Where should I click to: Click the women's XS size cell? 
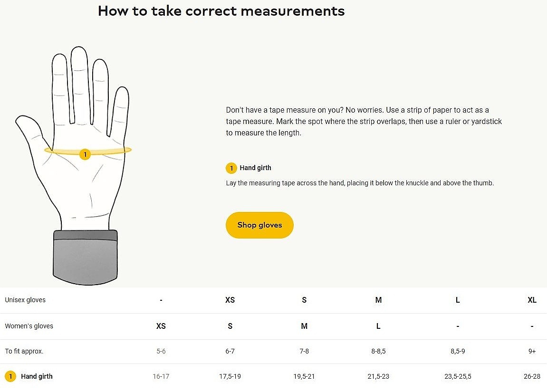point(161,326)
